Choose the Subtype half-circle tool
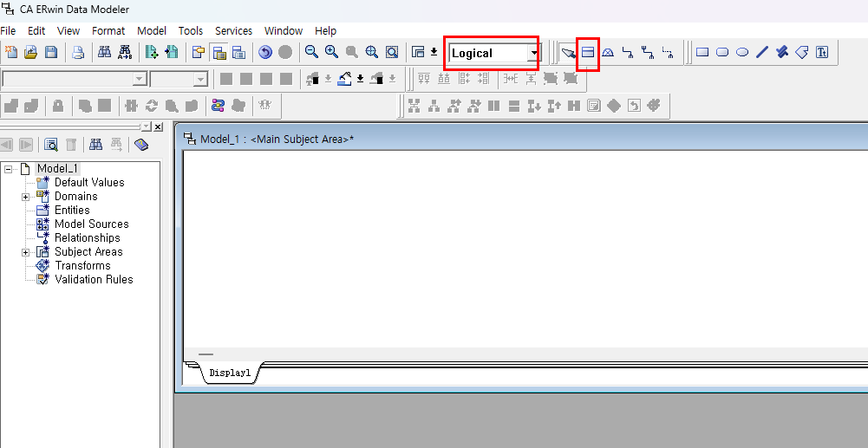The height and width of the screenshot is (448, 868). pos(608,53)
